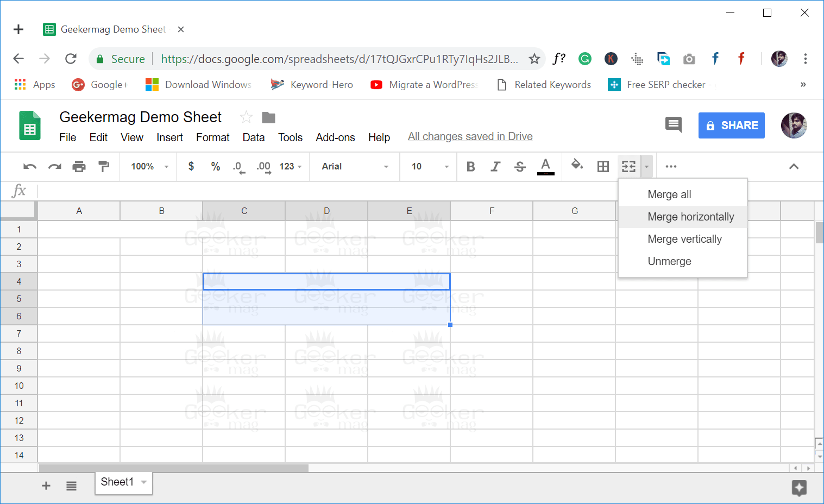Go to Sheets home icon
This screenshot has width=824, height=504.
(x=30, y=125)
